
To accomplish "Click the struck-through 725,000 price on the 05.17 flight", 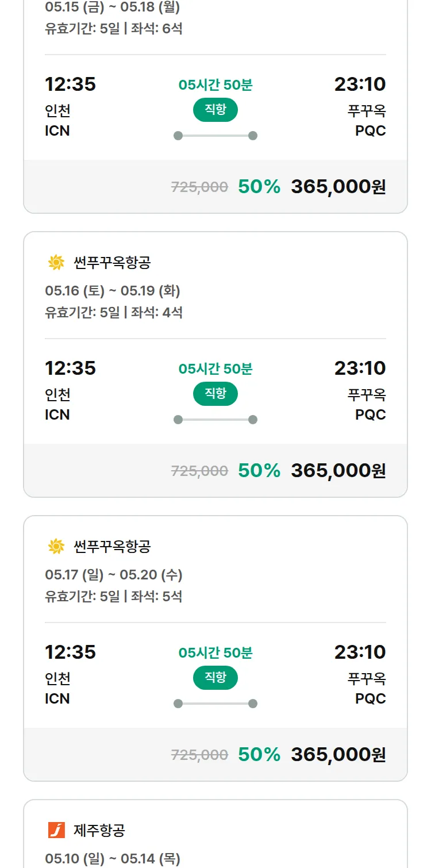I will click(199, 755).
